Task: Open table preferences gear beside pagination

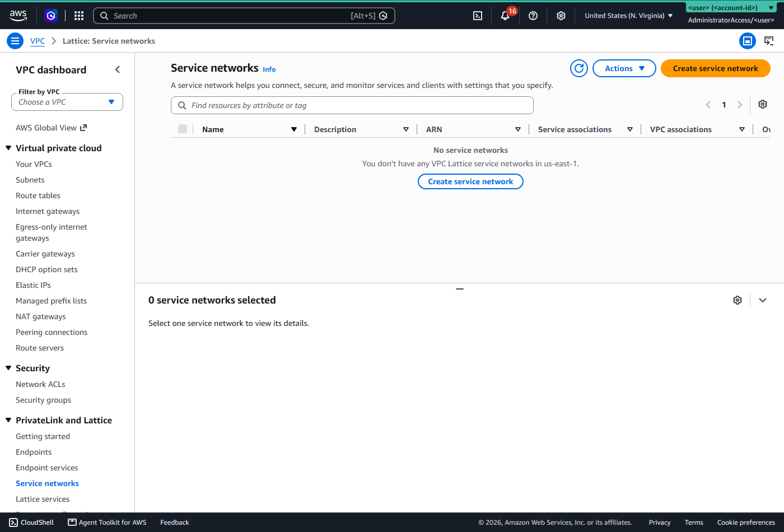Action: coord(763,105)
